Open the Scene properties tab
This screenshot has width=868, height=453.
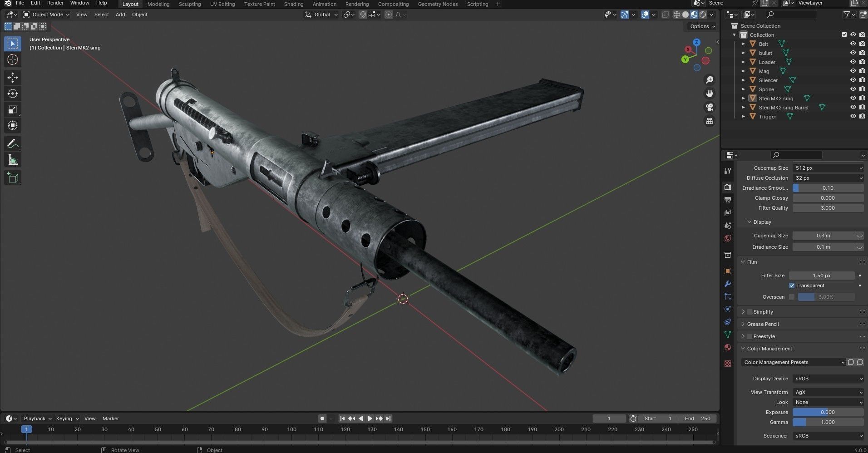(728, 226)
